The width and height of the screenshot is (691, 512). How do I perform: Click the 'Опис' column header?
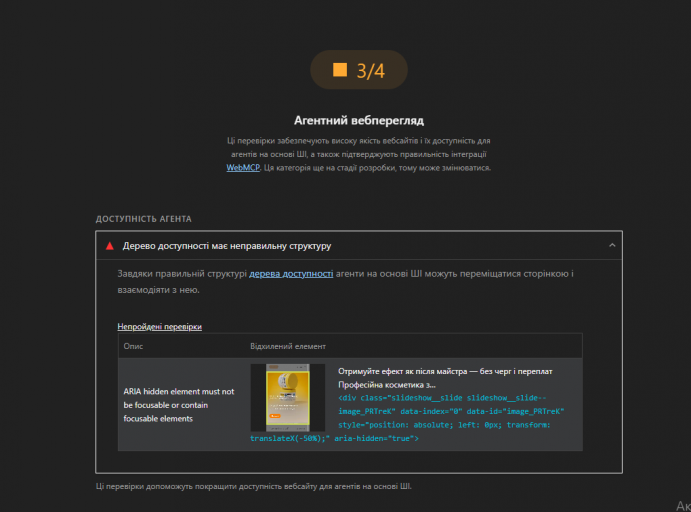[x=133, y=346]
